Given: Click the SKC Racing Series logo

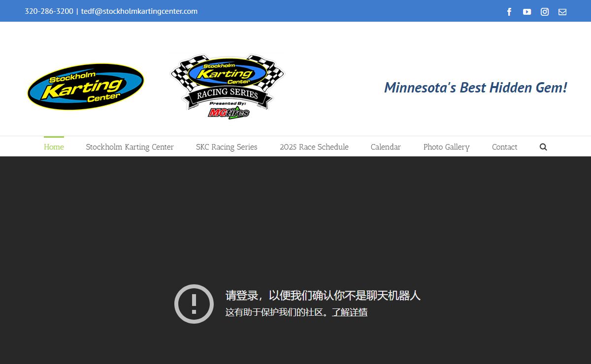Looking at the screenshot, I should tap(228, 87).
